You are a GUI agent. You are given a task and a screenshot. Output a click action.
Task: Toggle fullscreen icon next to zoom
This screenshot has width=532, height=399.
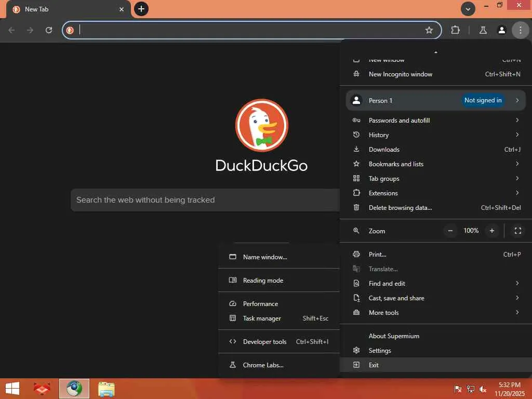click(518, 231)
